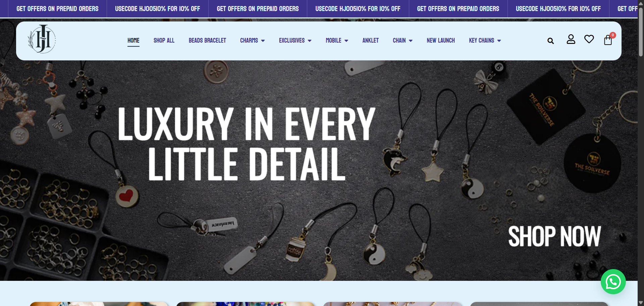644x306 pixels.
Task: Click the Shop Now banner text
Action: 554,236
